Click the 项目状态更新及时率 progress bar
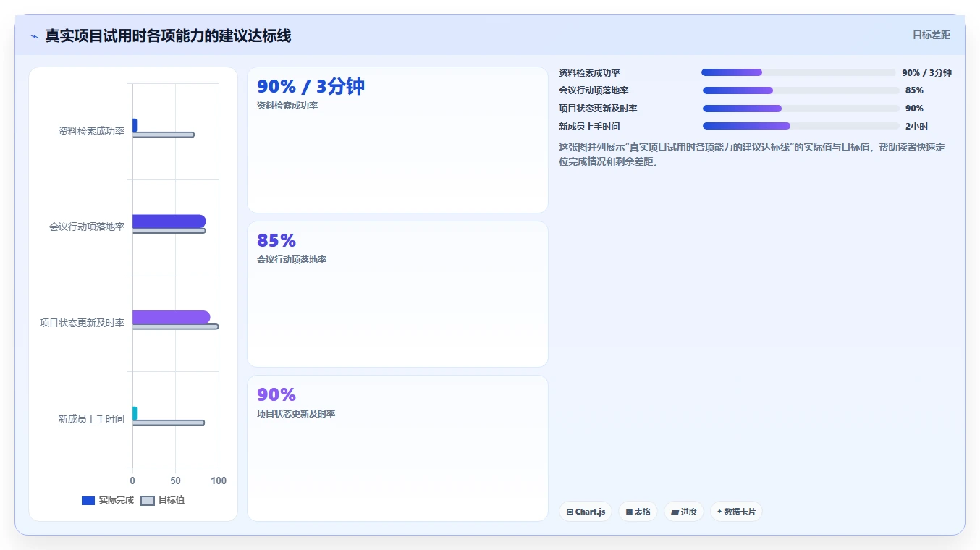The width and height of the screenshot is (980, 550). 801,109
